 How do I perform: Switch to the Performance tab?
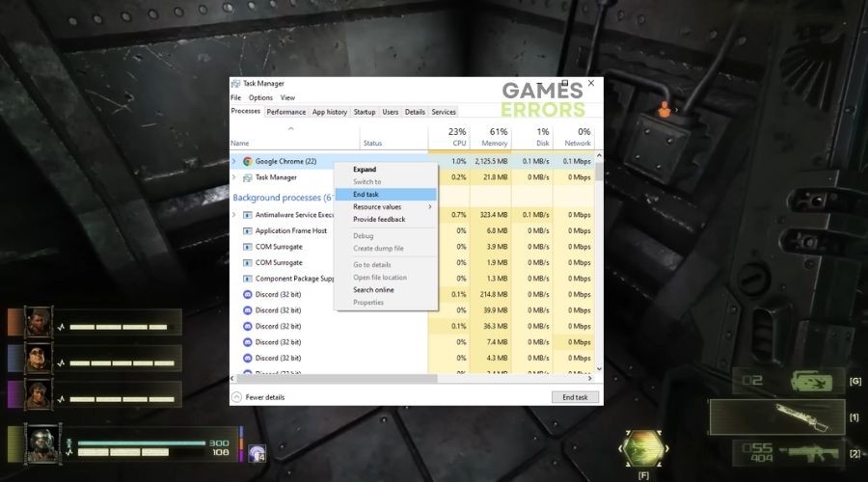tap(286, 112)
